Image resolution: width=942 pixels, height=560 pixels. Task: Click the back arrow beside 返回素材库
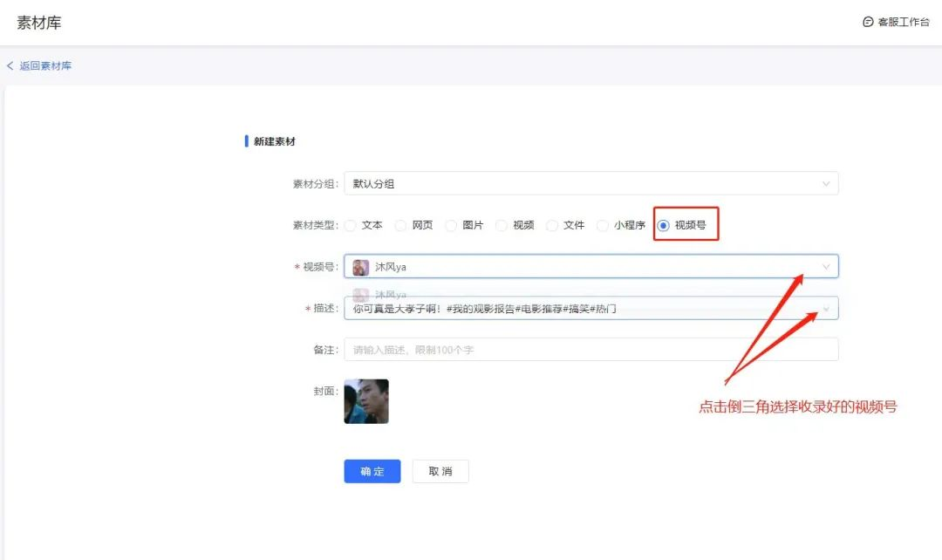point(10,66)
